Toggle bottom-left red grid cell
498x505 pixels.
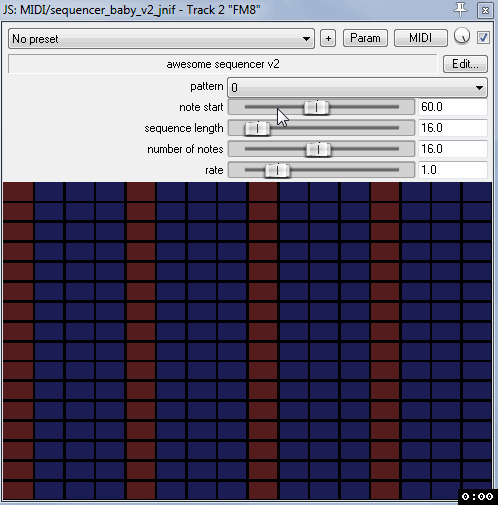coord(18,490)
